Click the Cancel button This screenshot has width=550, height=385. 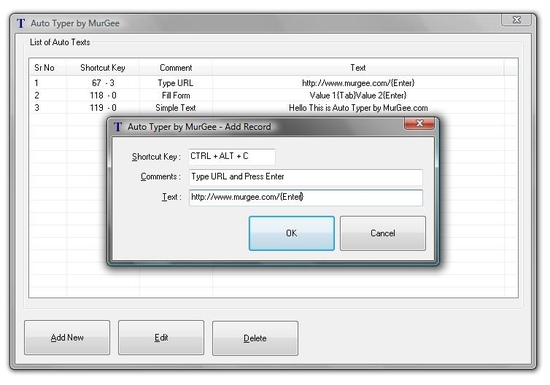click(383, 233)
